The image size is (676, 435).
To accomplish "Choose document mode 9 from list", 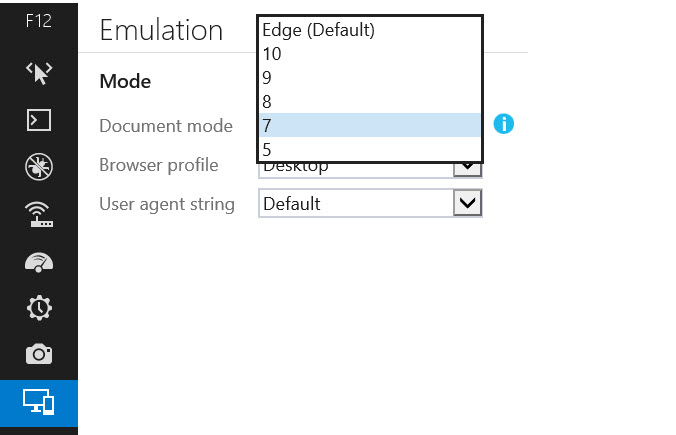I will coord(370,78).
